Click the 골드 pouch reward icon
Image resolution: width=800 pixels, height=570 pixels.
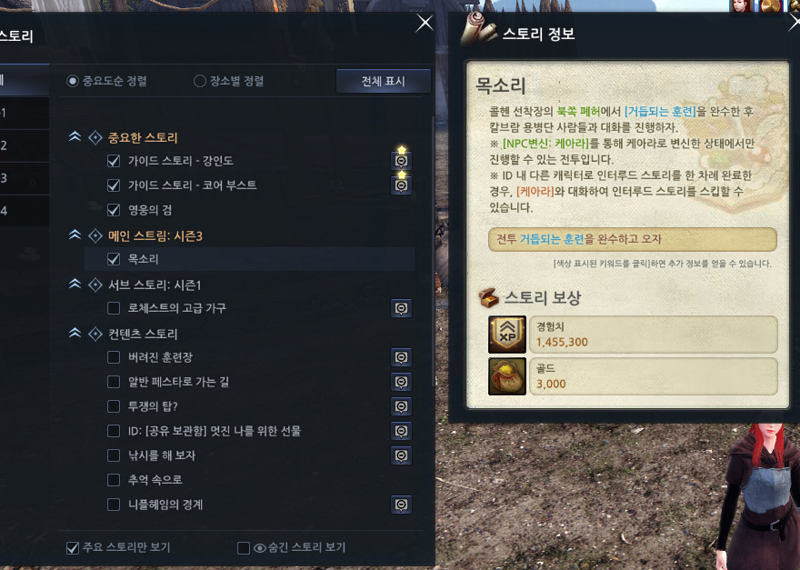tap(507, 377)
